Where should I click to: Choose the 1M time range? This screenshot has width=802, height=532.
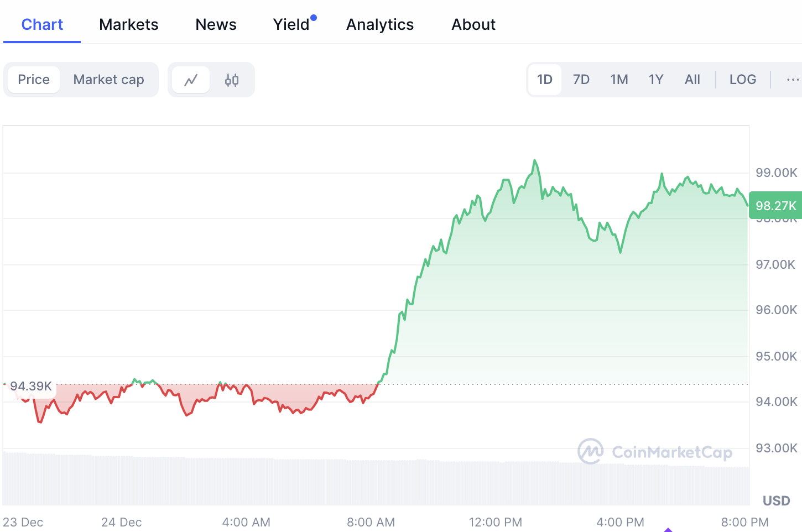click(x=619, y=80)
